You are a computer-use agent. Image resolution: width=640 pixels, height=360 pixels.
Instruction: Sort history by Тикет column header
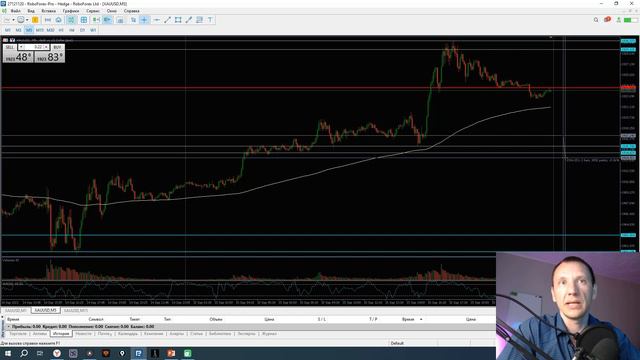point(134,319)
